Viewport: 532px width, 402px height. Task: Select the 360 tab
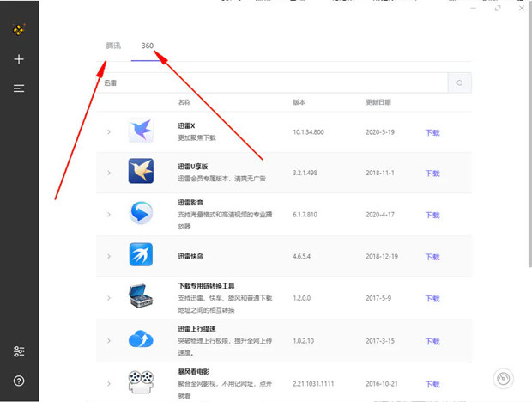(x=148, y=46)
